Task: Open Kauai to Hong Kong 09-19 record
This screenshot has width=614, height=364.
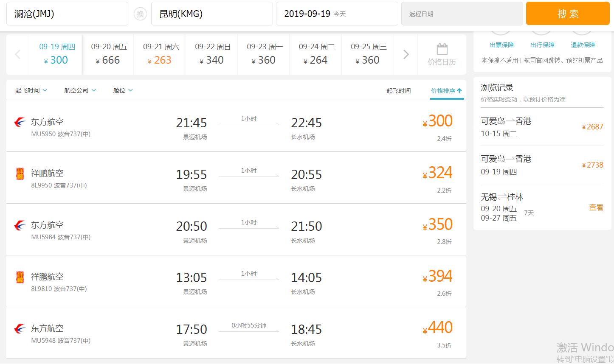Action: click(x=542, y=165)
